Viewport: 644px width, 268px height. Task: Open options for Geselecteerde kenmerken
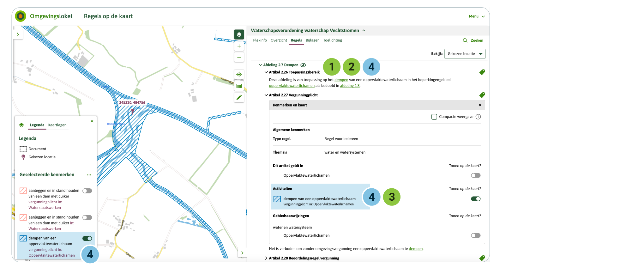89,175
